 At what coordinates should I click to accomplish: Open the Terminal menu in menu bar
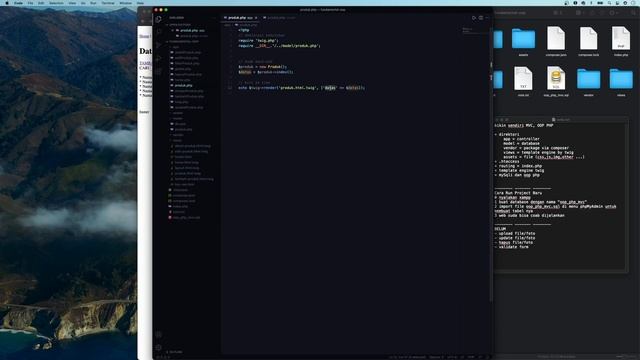(x=108, y=3)
